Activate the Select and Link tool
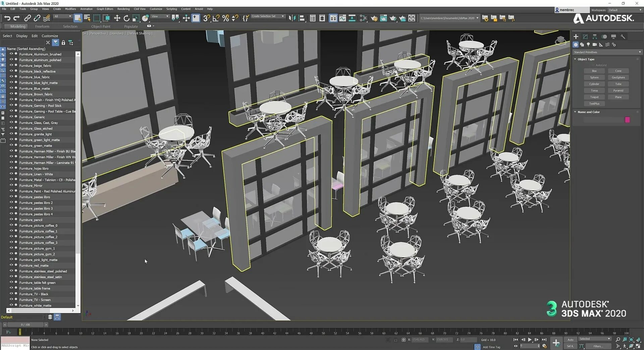Screen dimensions: 644x350 pos(28,18)
